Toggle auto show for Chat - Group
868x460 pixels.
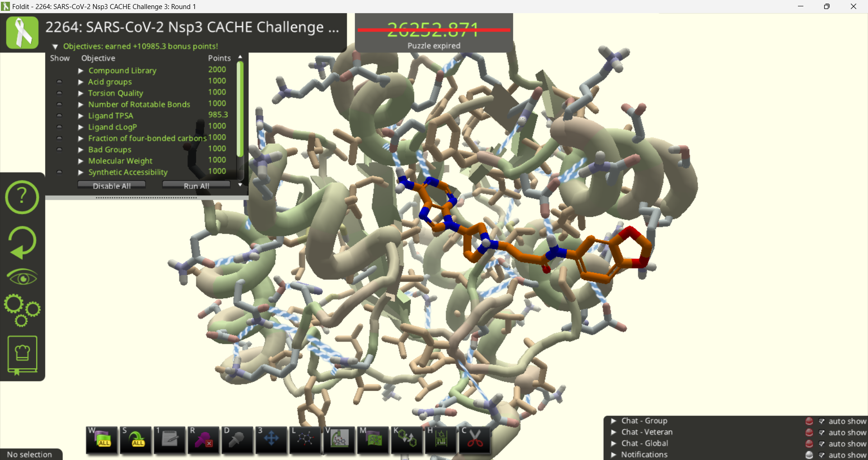tap(821, 421)
